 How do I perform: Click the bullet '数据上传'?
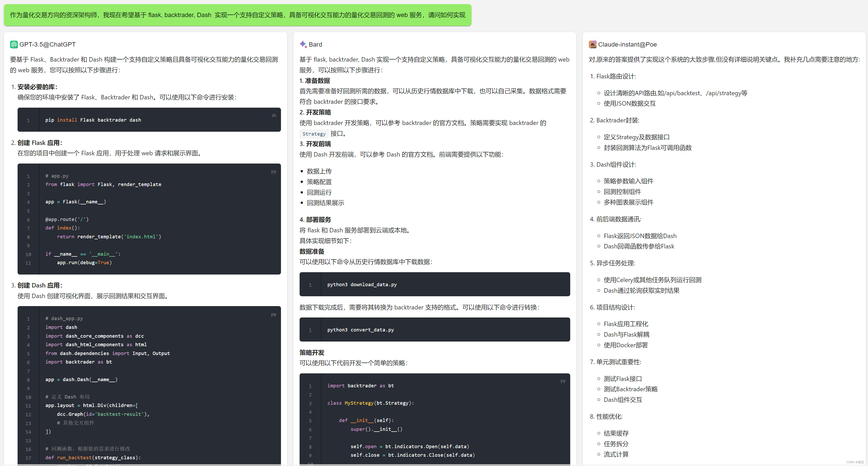pyautogui.click(x=319, y=171)
